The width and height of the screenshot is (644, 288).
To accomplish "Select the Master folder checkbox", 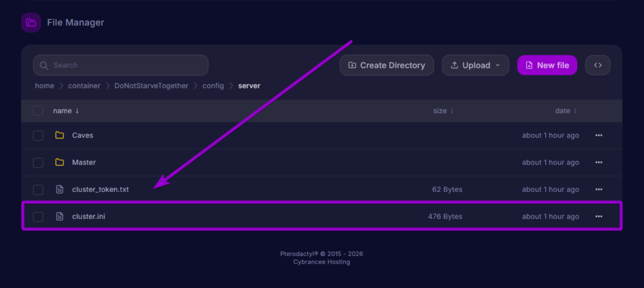I will [38, 163].
